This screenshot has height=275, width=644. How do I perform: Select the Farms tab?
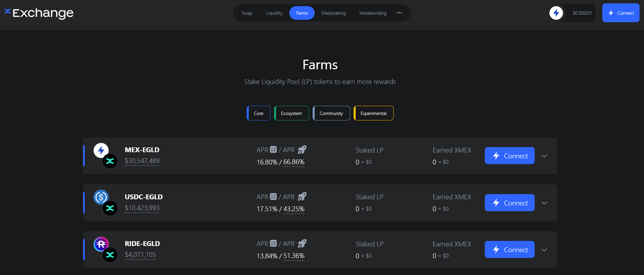[x=302, y=13]
